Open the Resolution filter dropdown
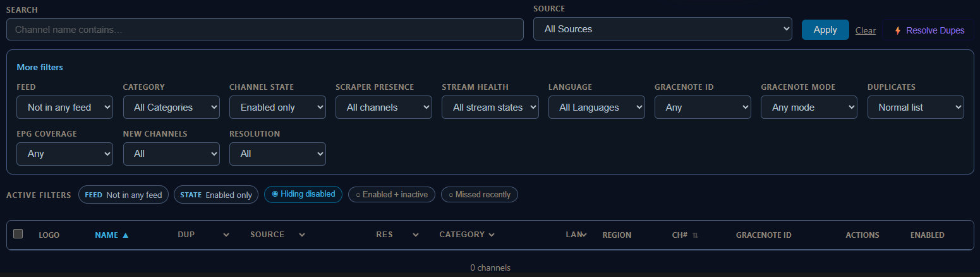The height and width of the screenshot is (277, 980). coord(277,154)
